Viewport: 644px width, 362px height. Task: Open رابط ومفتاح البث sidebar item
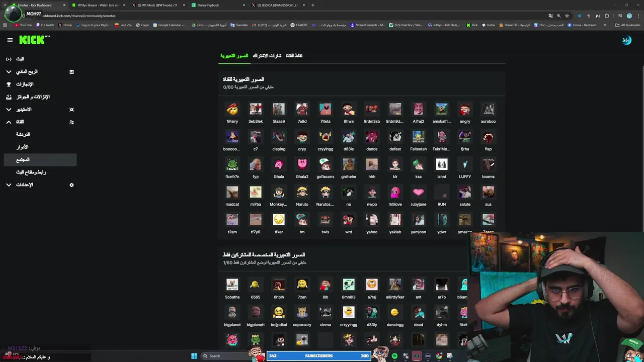click(x=40, y=172)
